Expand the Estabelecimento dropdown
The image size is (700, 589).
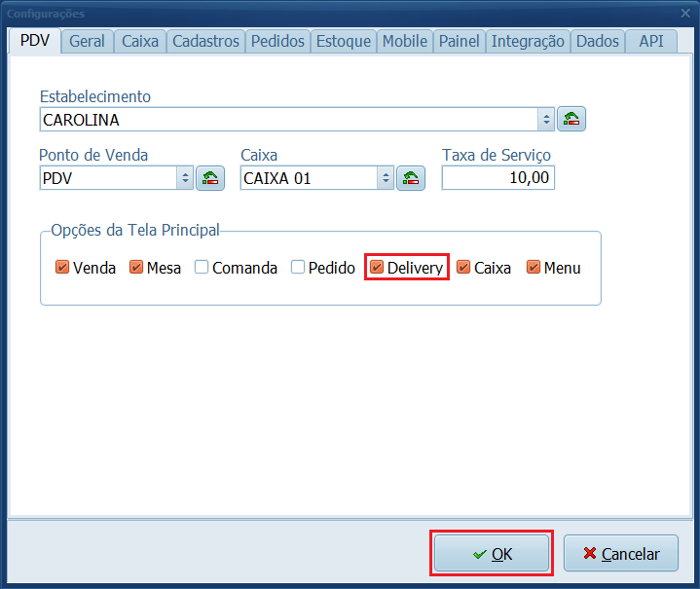point(546,120)
